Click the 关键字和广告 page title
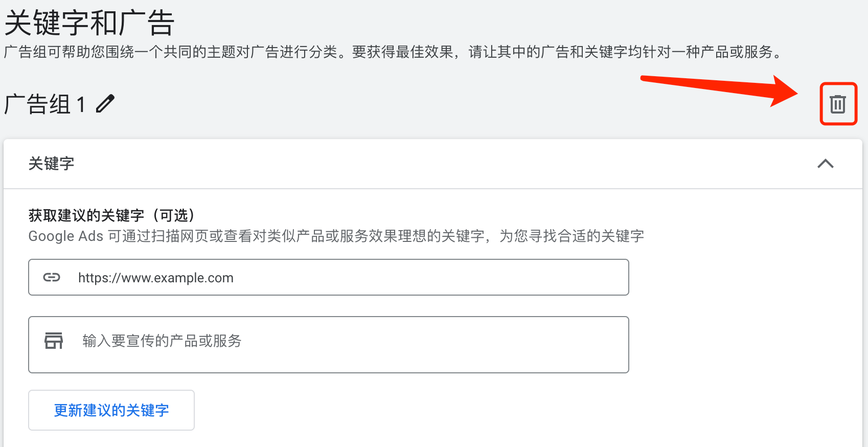The width and height of the screenshot is (868, 447). pyautogui.click(x=88, y=23)
